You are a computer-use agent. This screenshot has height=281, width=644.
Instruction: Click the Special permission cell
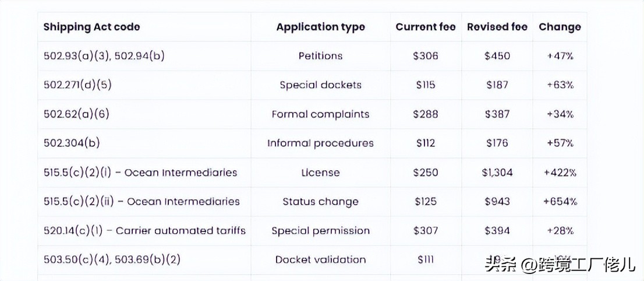pyautogui.click(x=320, y=231)
